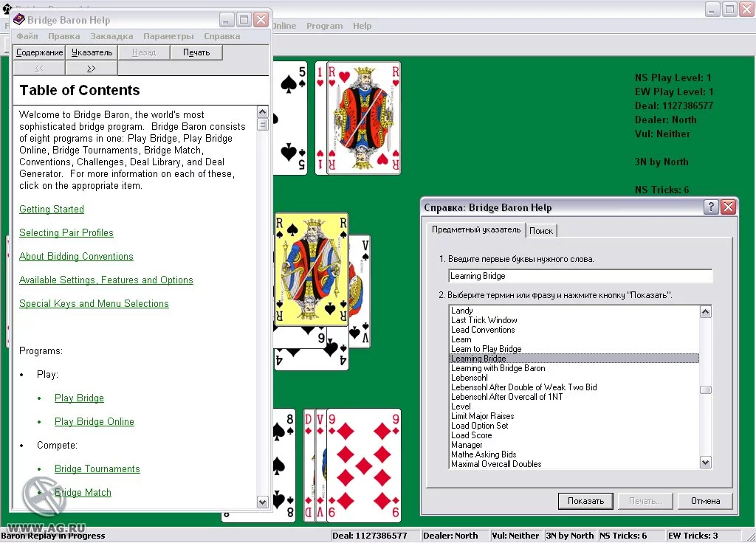Open the Правка menu in Help window
Screen dimensions: 756x543
pos(63,36)
